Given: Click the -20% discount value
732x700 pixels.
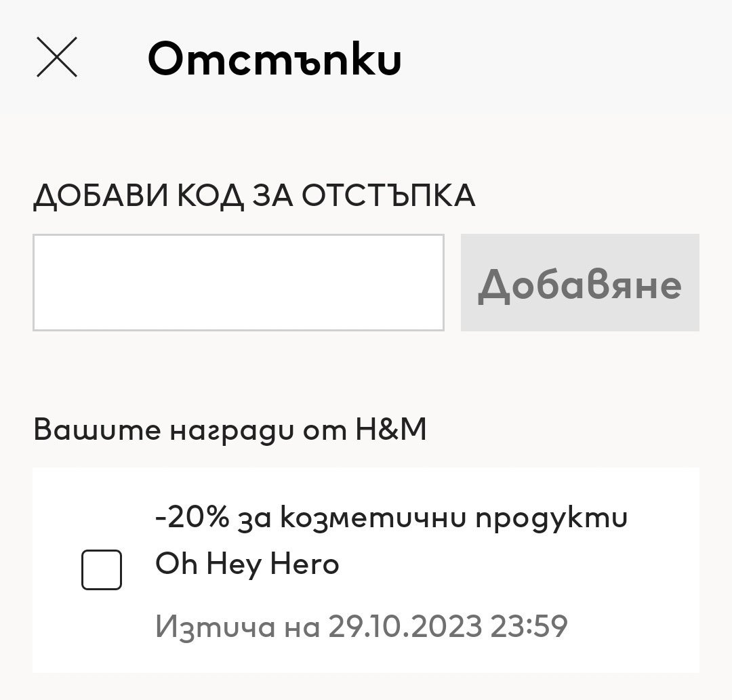Looking at the screenshot, I should [x=184, y=518].
